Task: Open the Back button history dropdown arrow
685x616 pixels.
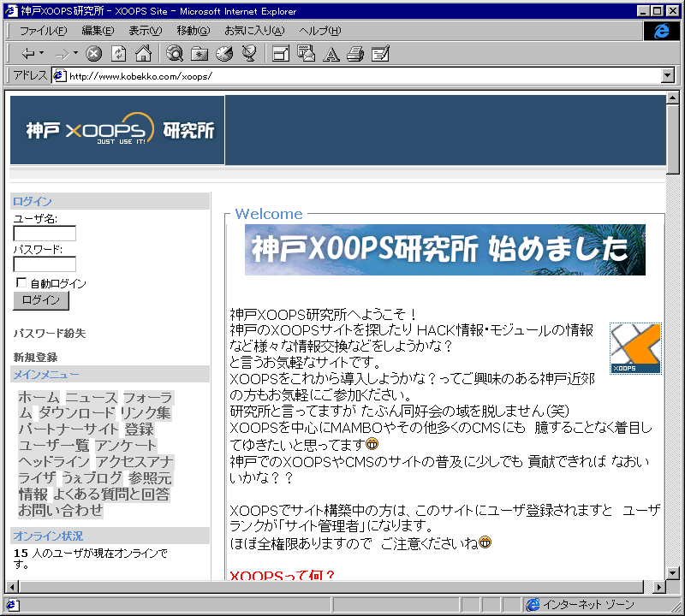Action: coord(41,53)
